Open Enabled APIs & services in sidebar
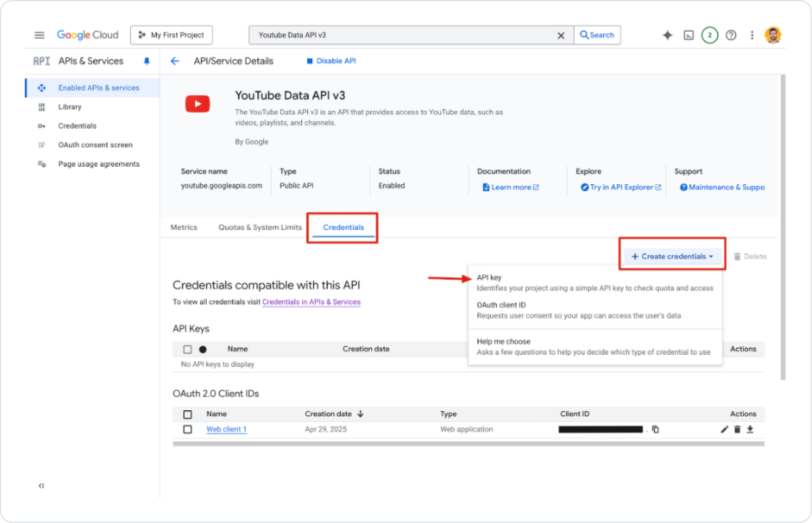This screenshot has width=812, height=523. click(x=93, y=88)
